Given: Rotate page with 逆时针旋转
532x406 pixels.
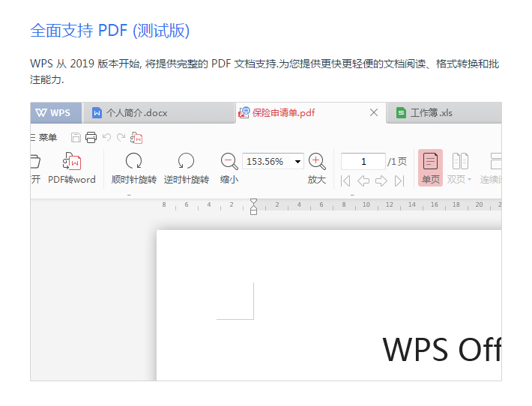Looking at the screenshot, I should pos(187,169).
